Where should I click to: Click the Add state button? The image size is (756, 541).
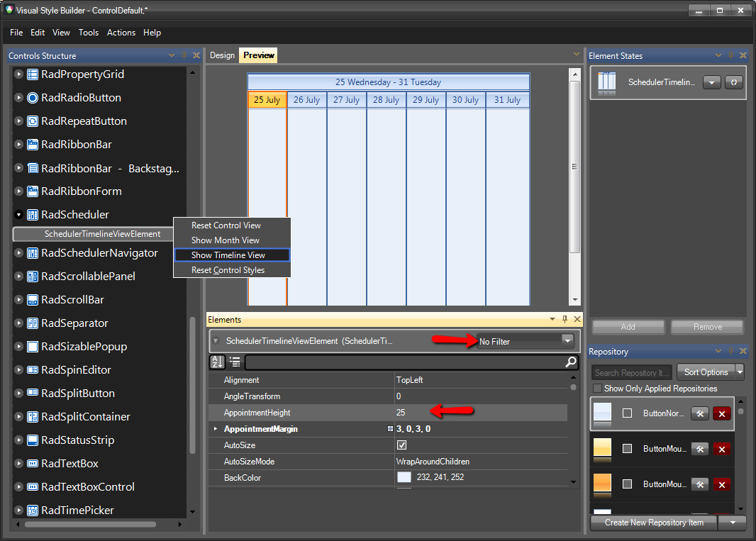[628, 327]
